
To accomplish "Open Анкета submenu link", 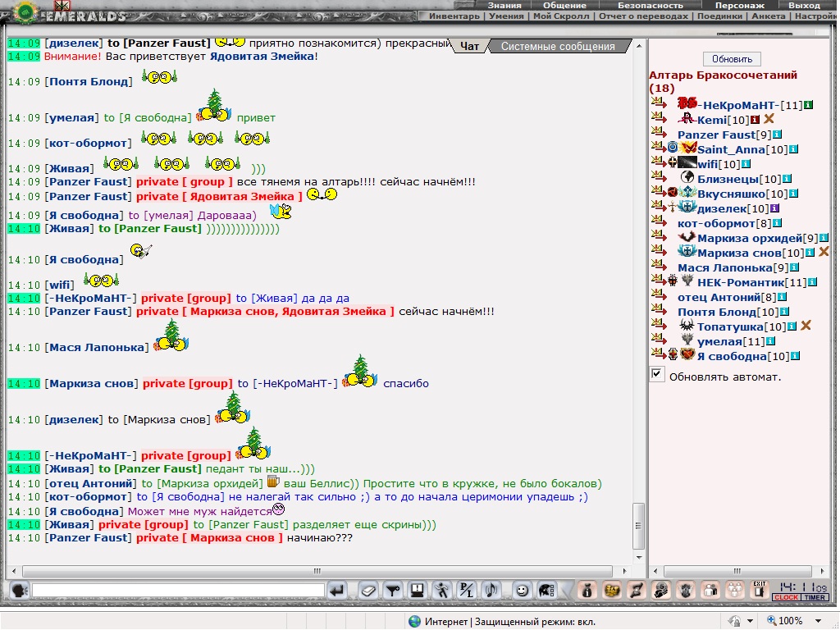I will point(768,16).
